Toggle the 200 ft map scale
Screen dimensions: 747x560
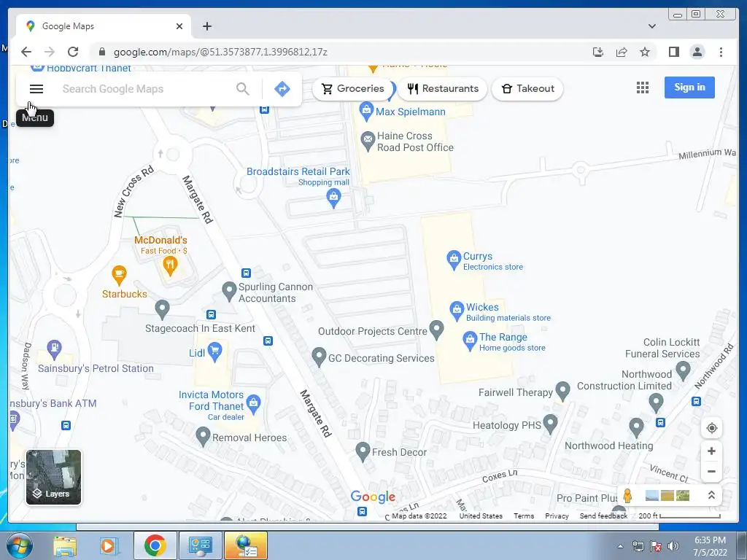(x=679, y=516)
